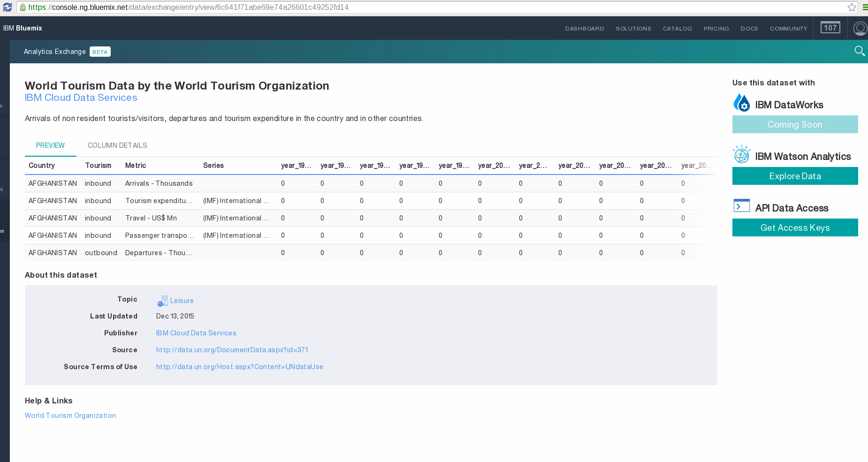Bookmark page with the star icon
Image resolution: width=868 pixels, height=462 pixels.
point(852,7)
